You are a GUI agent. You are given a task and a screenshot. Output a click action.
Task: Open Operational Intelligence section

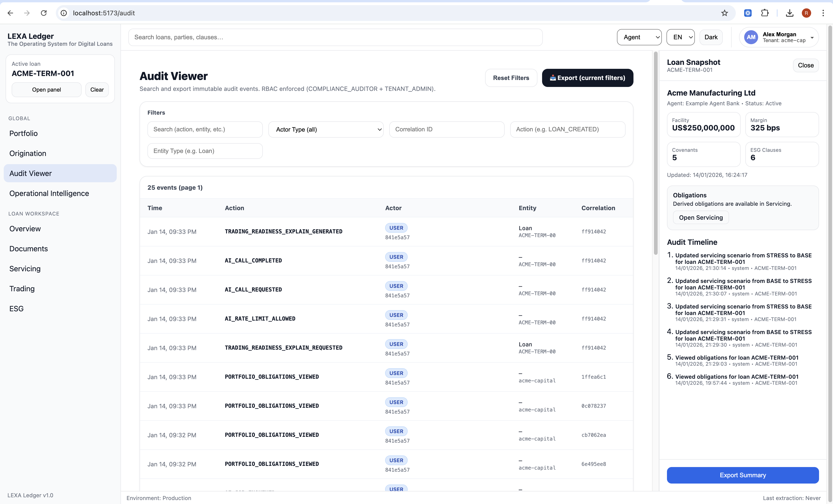(49, 193)
